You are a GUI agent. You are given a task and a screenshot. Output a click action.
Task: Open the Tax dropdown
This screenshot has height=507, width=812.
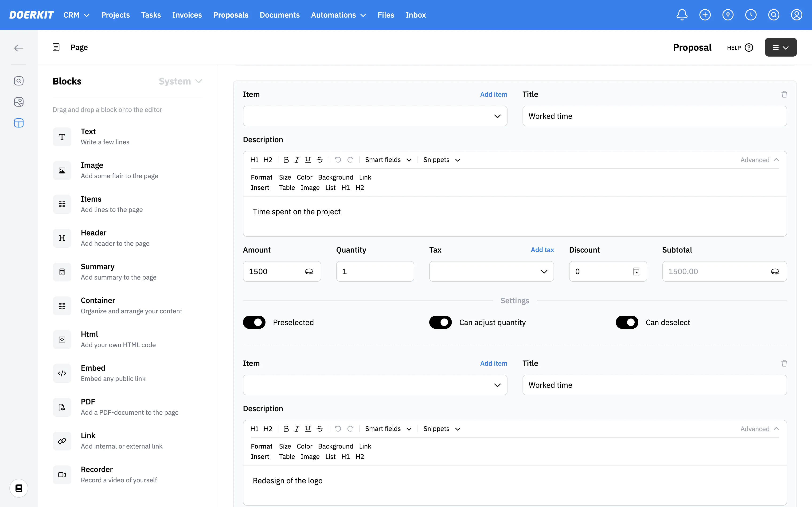(491, 272)
